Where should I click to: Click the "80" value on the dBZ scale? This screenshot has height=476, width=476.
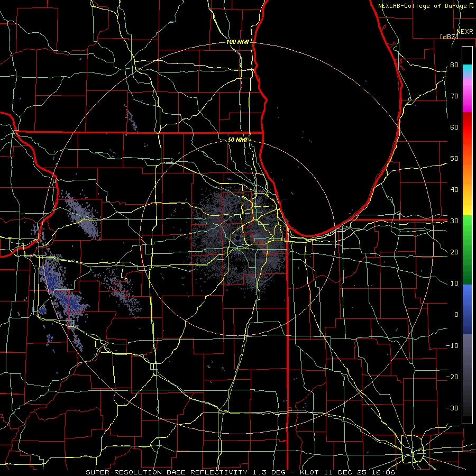[454, 65]
